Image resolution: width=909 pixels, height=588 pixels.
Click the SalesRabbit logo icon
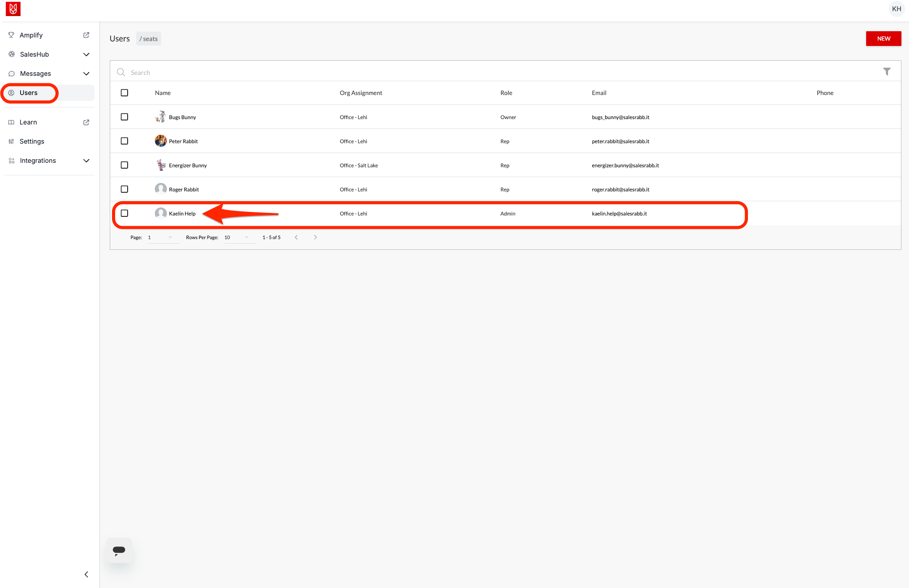coord(13,9)
